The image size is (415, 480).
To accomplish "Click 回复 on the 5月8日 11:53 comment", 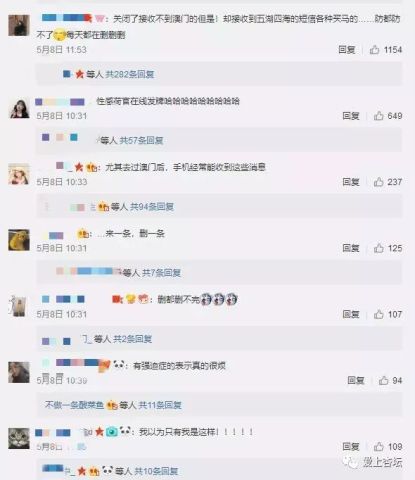I will coord(347,50).
